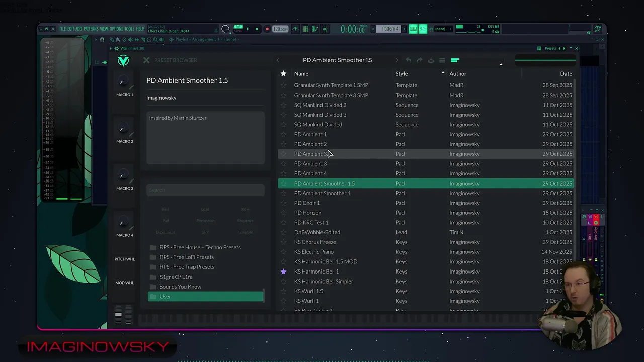This screenshot has width=644, height=362.
Task: Click the preset search field
Action: [x=205, y=190]
